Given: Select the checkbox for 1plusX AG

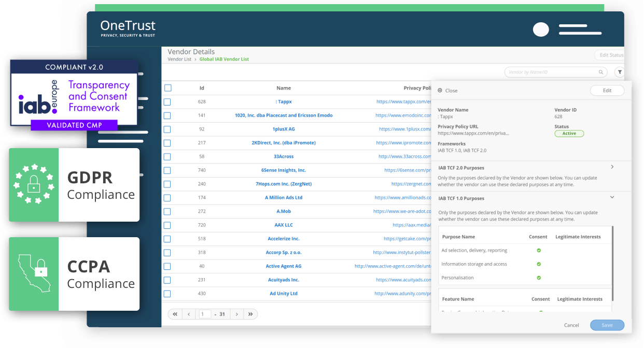Looking at the screenshot, I should [167, 129].
